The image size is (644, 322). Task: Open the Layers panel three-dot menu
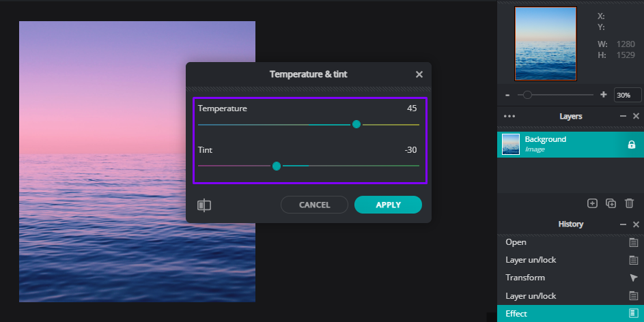pyautogui.click(x=509, y=116)
